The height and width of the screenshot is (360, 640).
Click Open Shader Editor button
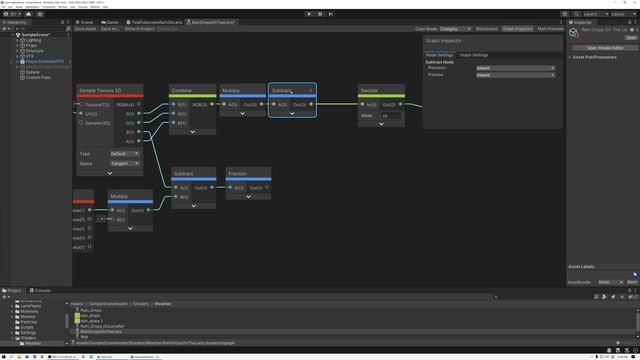click(604, 48)
